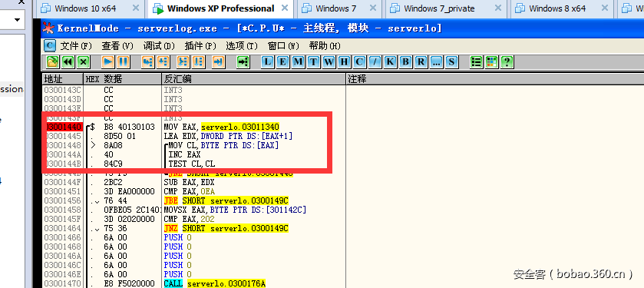
Task: Open the sidebar dropdown arrow at top left
Action: pos(17,20)
